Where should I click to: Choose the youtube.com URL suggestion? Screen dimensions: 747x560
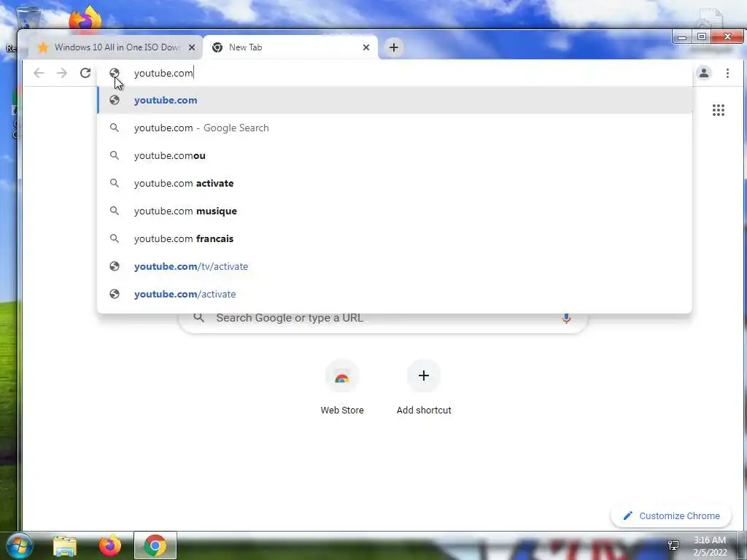[x=395, y=100]
